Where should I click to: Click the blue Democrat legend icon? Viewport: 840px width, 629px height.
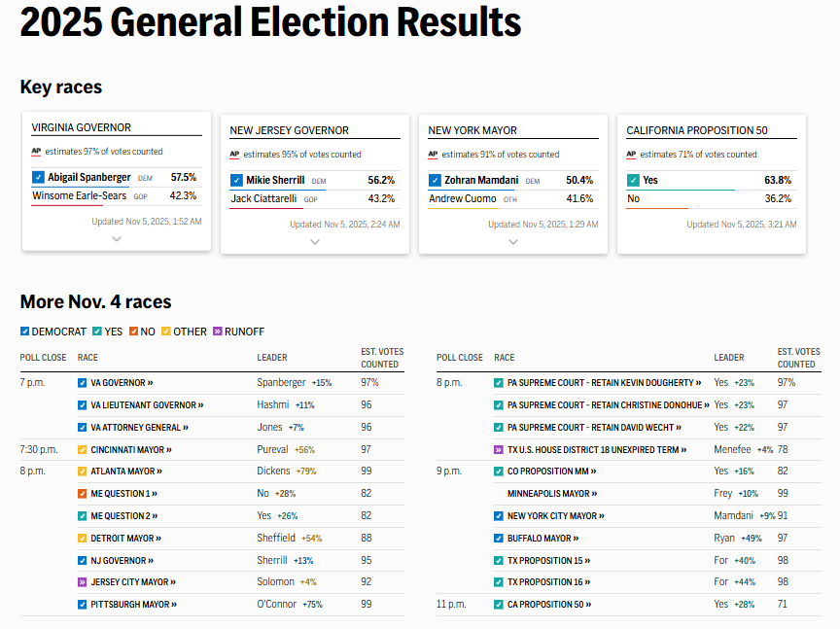[x=25, y=332]
